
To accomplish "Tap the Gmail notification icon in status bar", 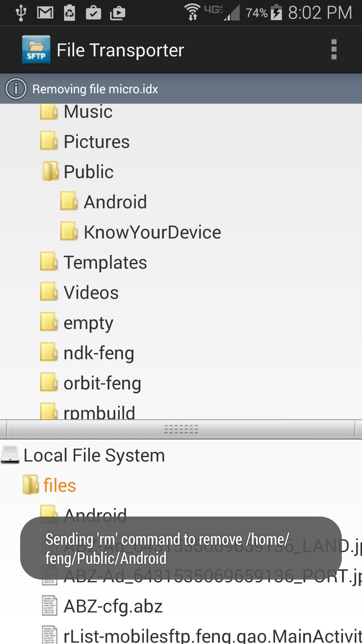I will coord(45,13).
